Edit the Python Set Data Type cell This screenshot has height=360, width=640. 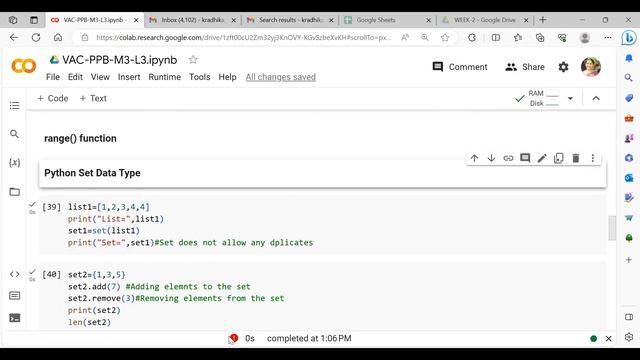coord(542,158)
